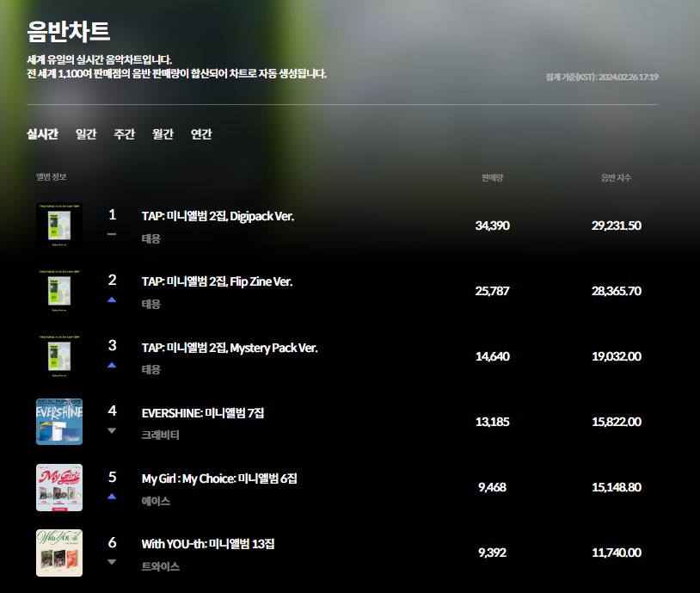Screen dimensions: 700x593
Task: Show the 월간 chart tab
Action: click(x=163, y=133)
